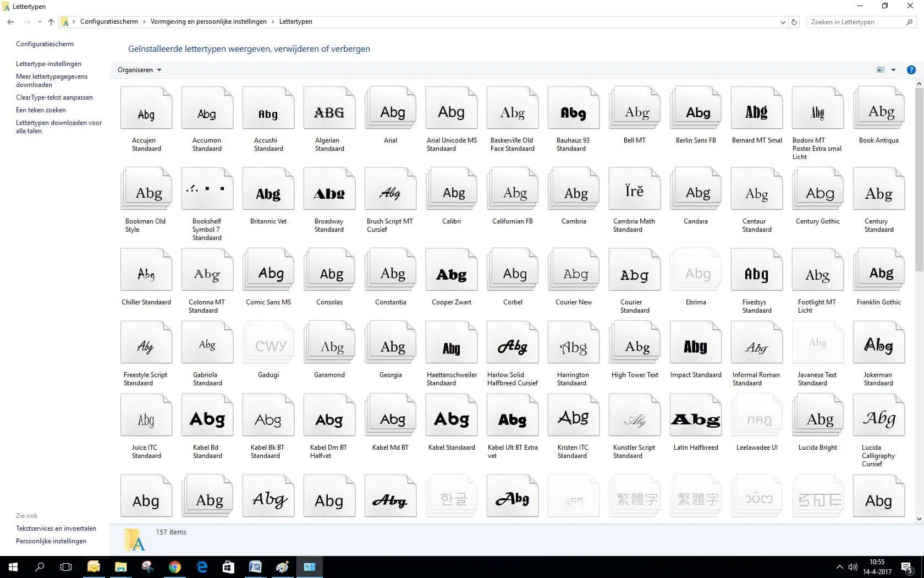Open Een teken zoeken link
The width and height of the screenshot is (924, 578).
(41, 110)
